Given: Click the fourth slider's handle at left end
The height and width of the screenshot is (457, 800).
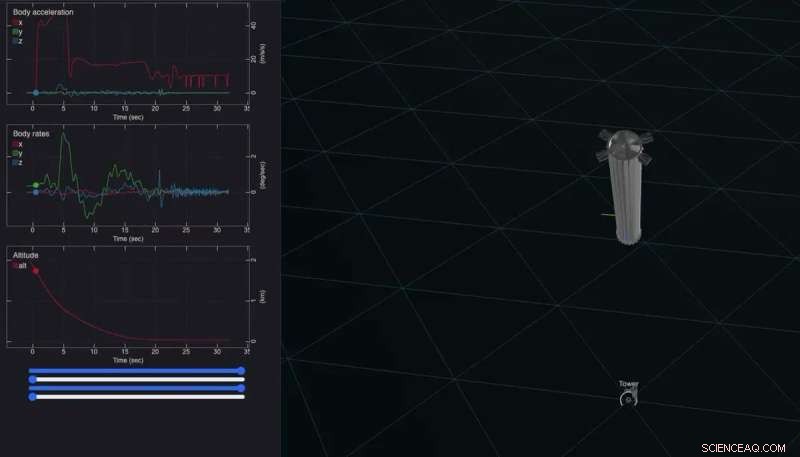Looking at the screenshot, I should 33,397.
